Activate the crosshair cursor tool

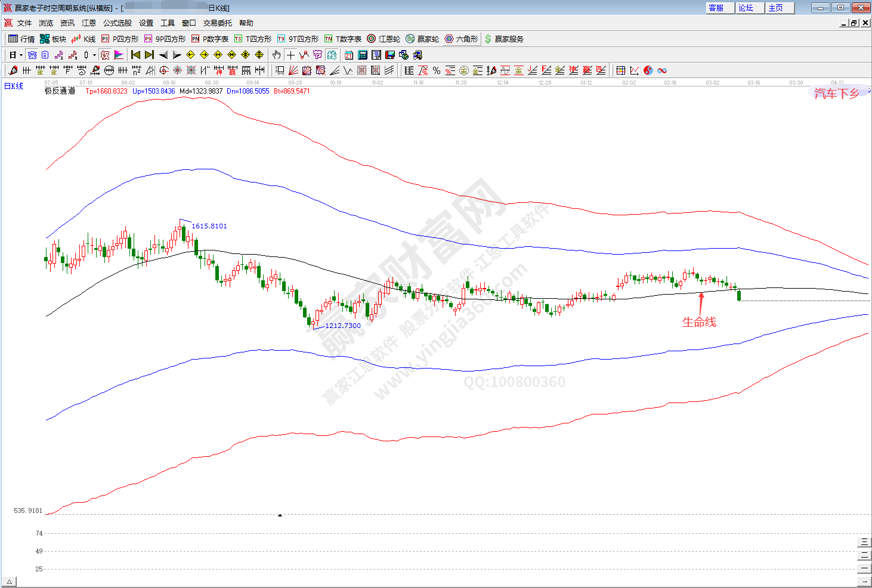tap(290, 55)
